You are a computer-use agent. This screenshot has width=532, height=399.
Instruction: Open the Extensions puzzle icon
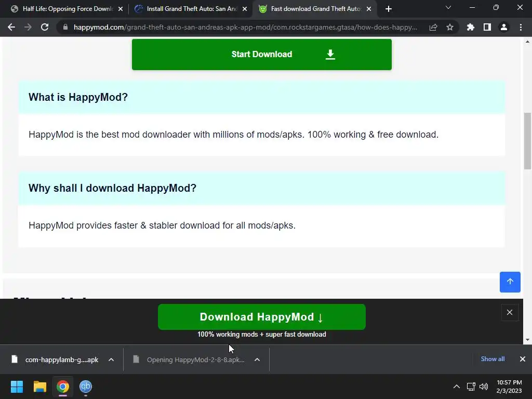pyautogui.click(x=471, y=27)
